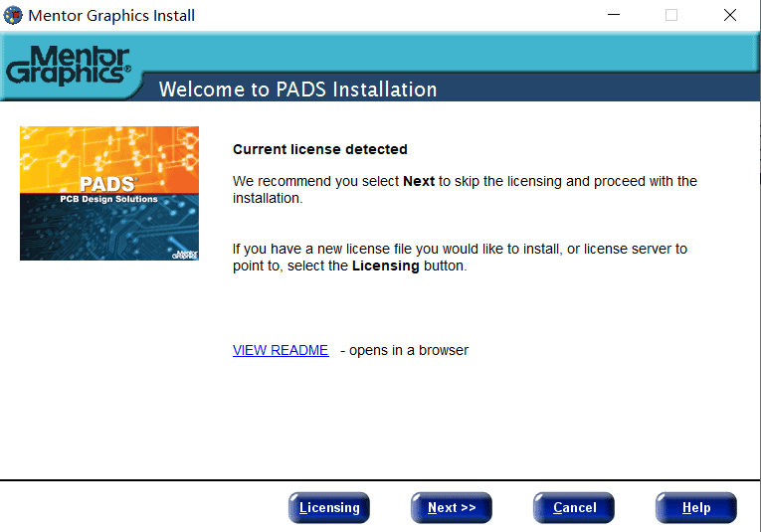The image size is (761, 532).
Task: Click 'We recommend you select Next' paragraph
Action: (465, 190)
